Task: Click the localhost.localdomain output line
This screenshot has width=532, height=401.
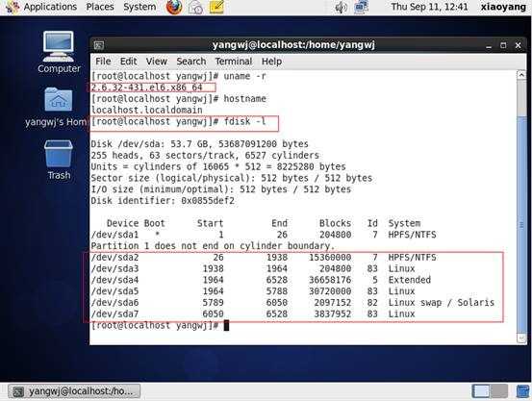Action: (146, 110)
